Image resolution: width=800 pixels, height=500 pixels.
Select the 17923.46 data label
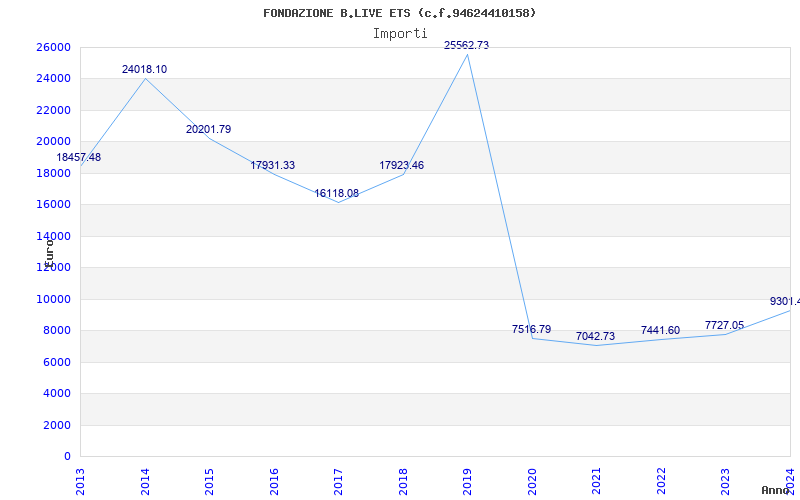coord(402,165)
